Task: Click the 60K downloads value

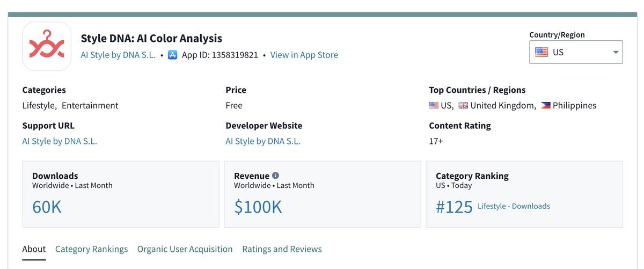Action: coord(47,207)
